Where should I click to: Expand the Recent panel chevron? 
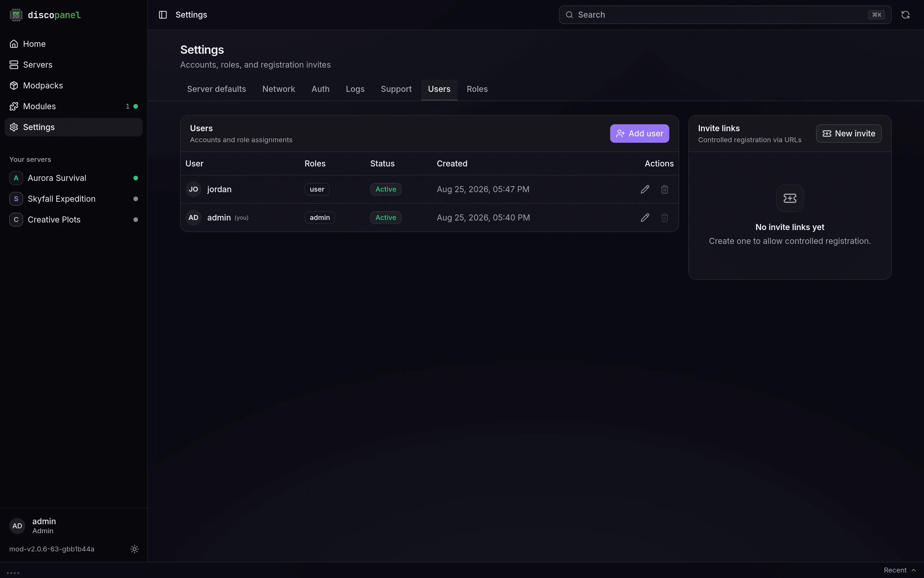coord(914,570)
